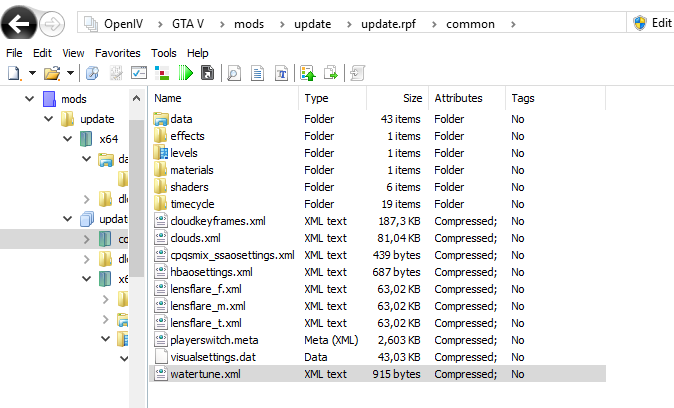
Task: Sort by the Size column header
Action: click(x=398, y=98)
